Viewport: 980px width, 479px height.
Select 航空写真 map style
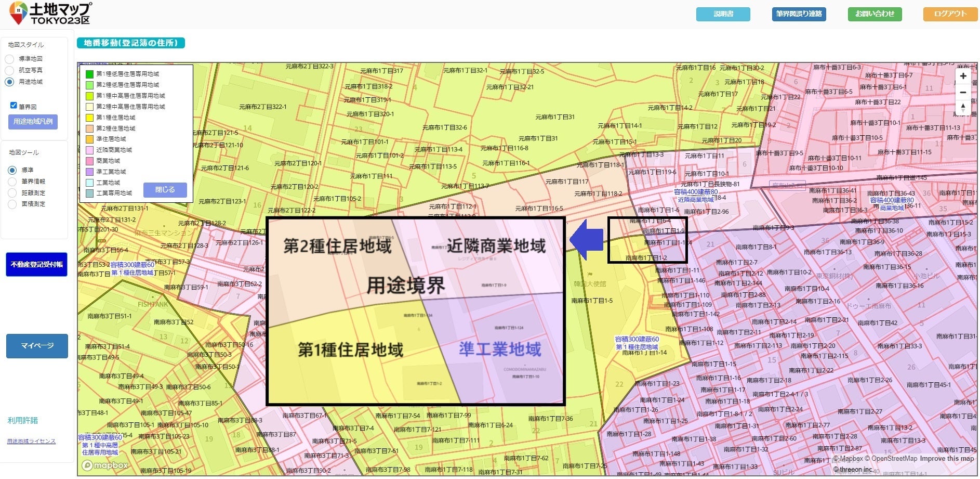9,70
